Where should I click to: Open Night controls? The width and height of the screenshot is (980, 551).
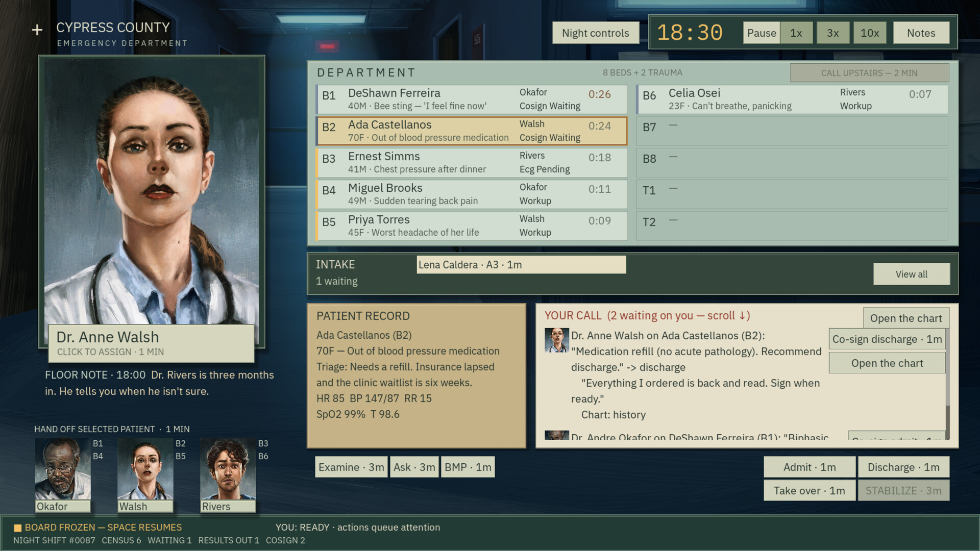click(x=596, y=33)
